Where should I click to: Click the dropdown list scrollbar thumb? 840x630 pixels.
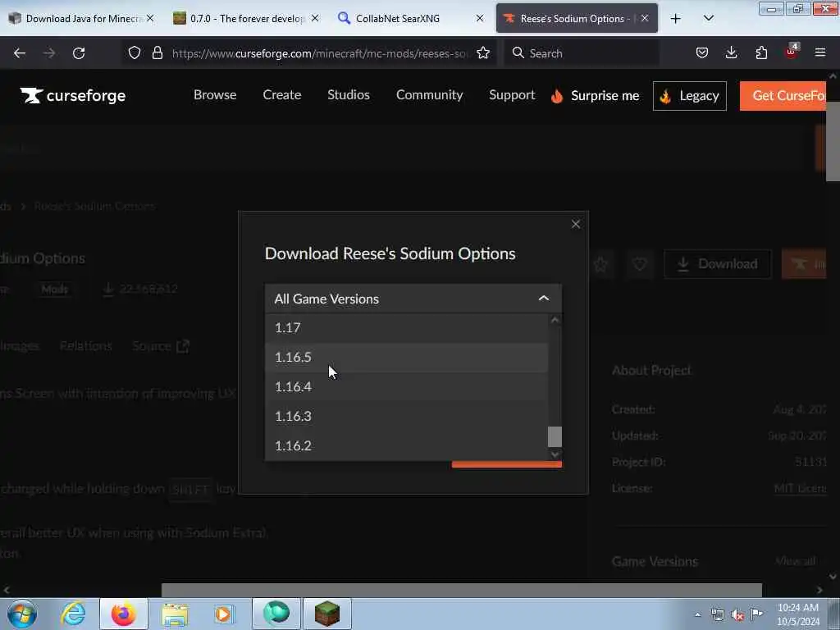pyautogui.click(x=555, y=436)
